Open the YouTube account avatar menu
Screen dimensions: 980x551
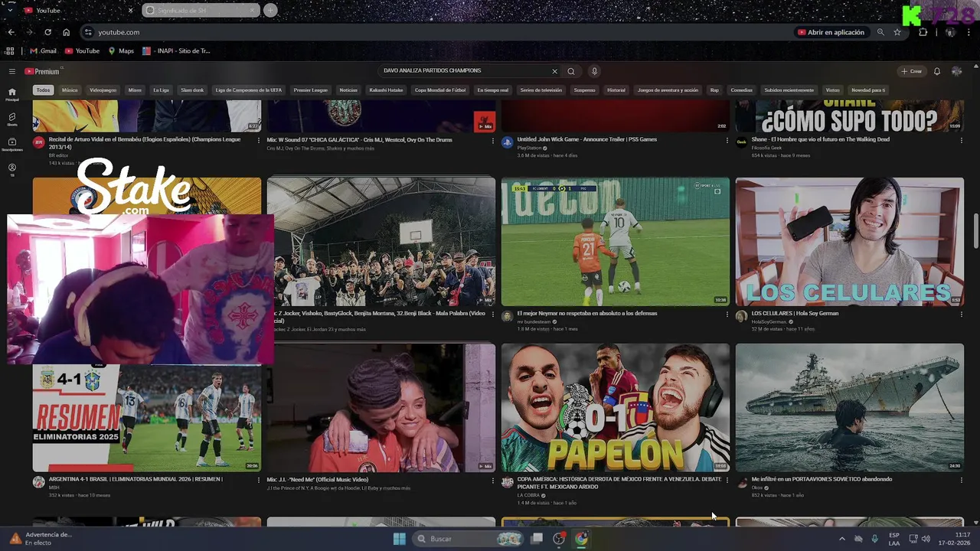(956, 71)
